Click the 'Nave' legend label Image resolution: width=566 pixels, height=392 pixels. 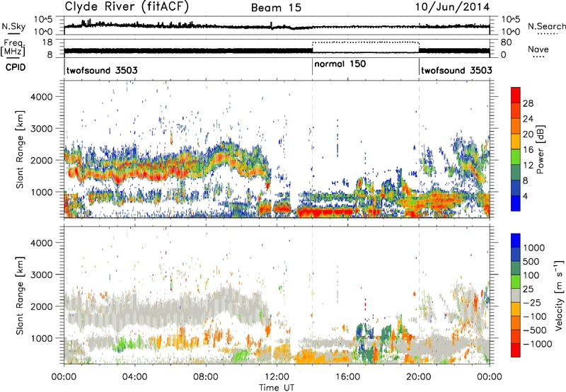pyautogui.click(x=538, y=49)
